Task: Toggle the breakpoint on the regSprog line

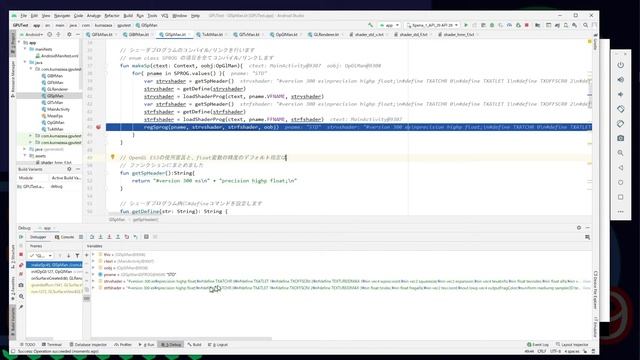Action: click(x=98, y=127)
